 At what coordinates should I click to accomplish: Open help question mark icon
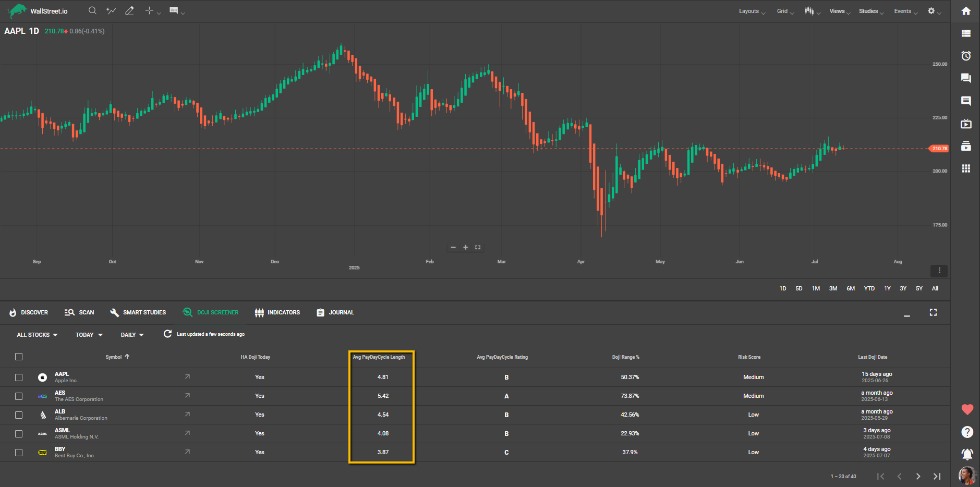(x=967, y=432)
